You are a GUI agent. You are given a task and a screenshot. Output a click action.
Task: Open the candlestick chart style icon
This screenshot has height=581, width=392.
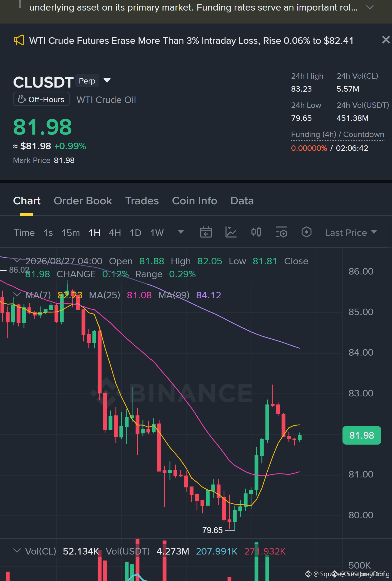pyautogui.click(x=256, y=232)
